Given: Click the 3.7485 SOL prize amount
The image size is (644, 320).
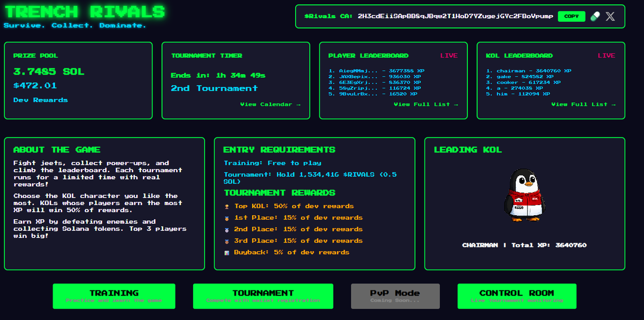Looking at the screenshot, I should click(49, 71).
